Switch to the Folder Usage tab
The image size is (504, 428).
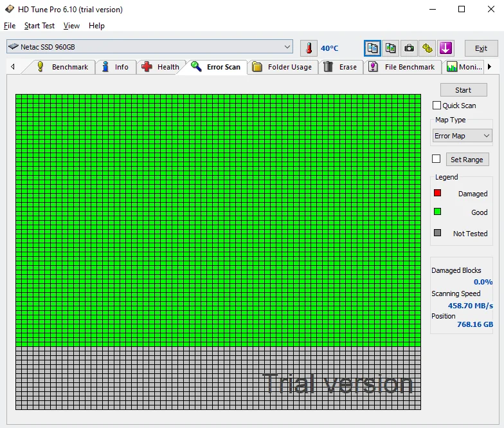point(282,67)
